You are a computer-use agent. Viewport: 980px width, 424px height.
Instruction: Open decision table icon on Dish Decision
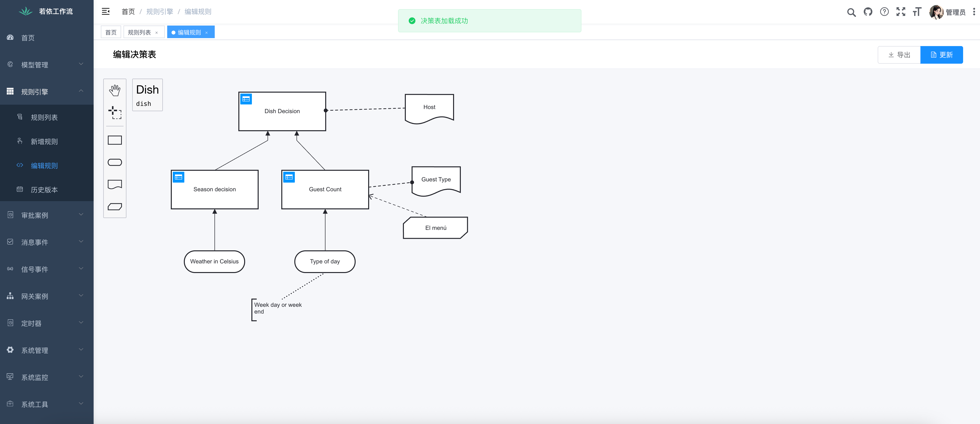click(x=246, y=99)
